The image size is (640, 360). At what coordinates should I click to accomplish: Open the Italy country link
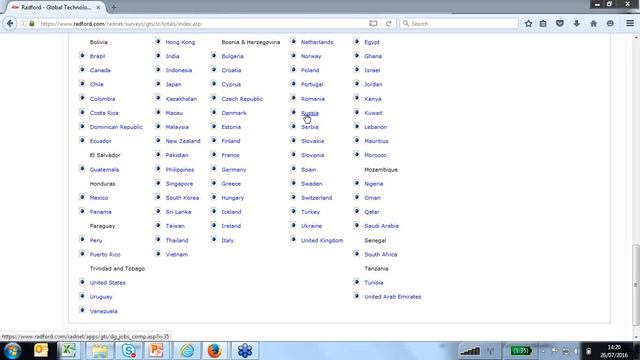[227, 240]
